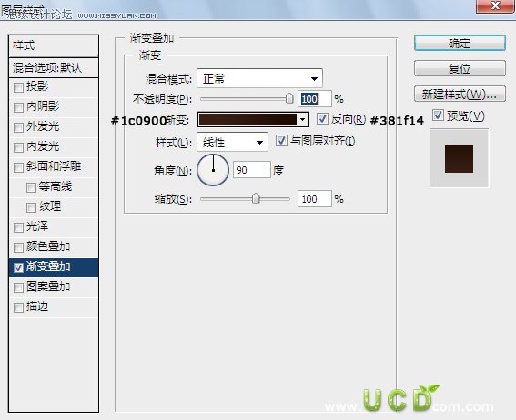Image resolution: width=516 pixels, height=420 pixels.
Task: Click the 缩放 scale value field
Action: (315, 199)
